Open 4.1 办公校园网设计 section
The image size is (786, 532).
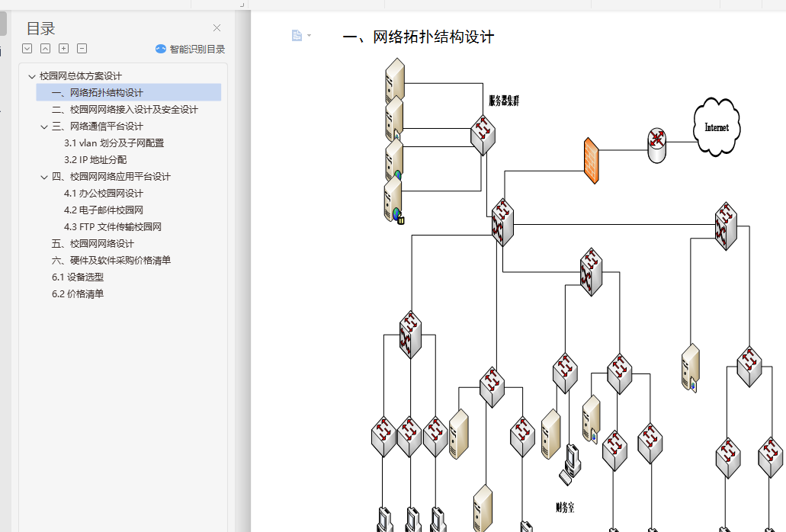pyautogui.click(x=103, y=194)
